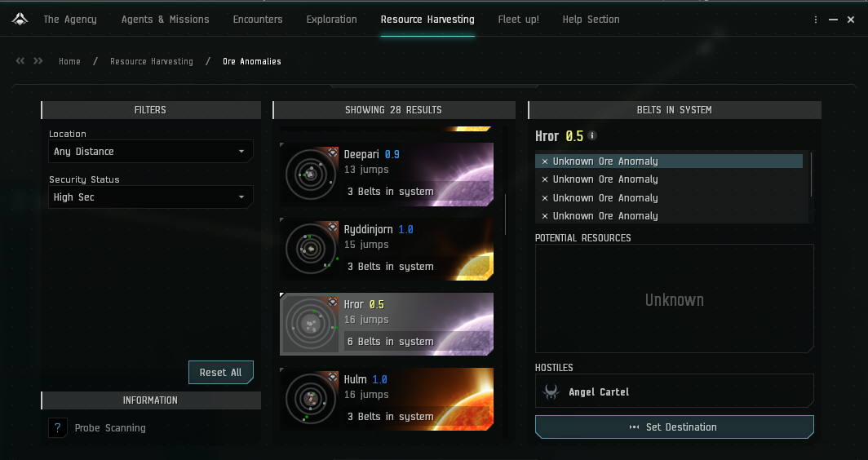
Task: Open the Location Any Distance dropdown
Action: (151, 151)
